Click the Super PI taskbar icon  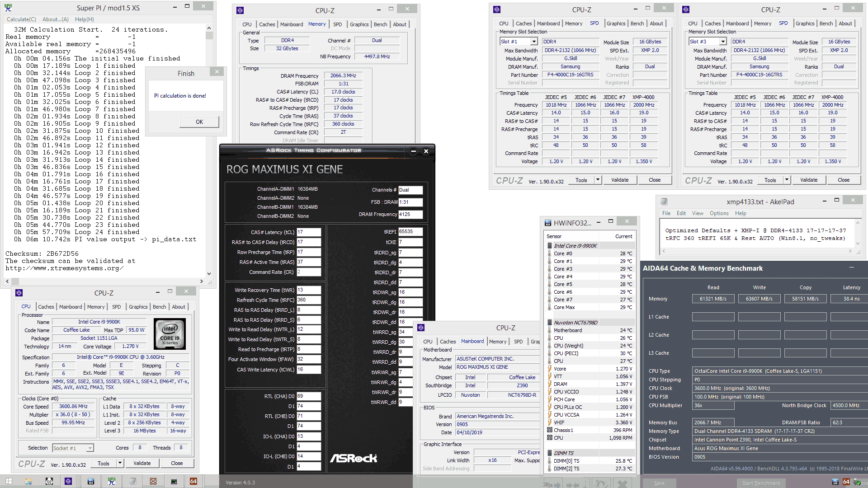pos(111,481)
